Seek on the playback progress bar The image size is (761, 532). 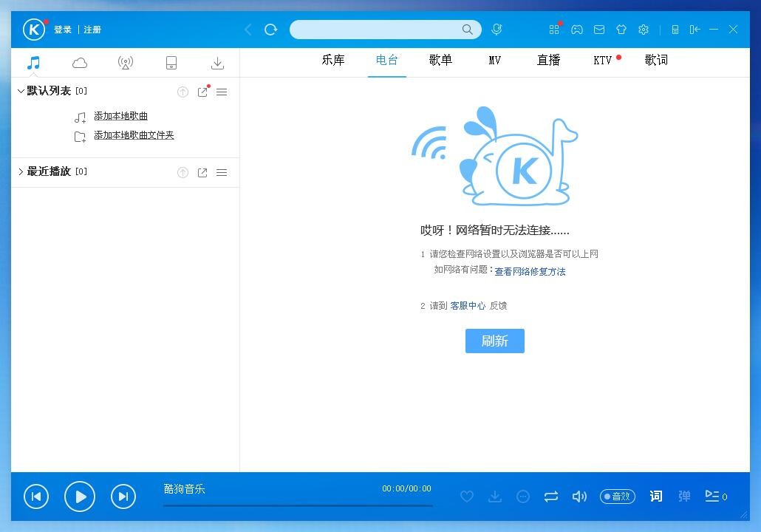point(298,506)
